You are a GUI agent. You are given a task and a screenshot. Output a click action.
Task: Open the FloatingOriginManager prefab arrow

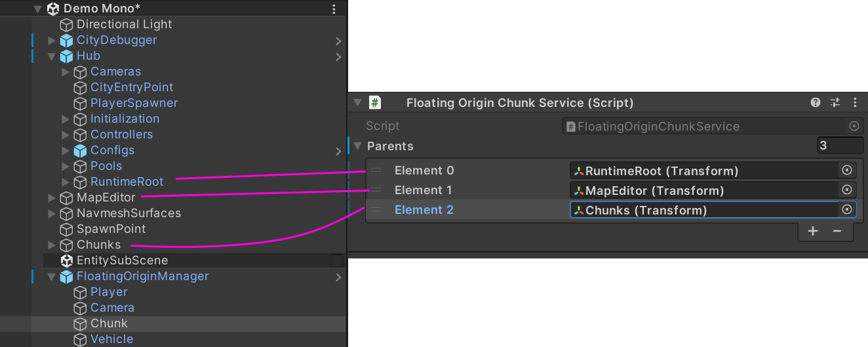coord(338,277)
